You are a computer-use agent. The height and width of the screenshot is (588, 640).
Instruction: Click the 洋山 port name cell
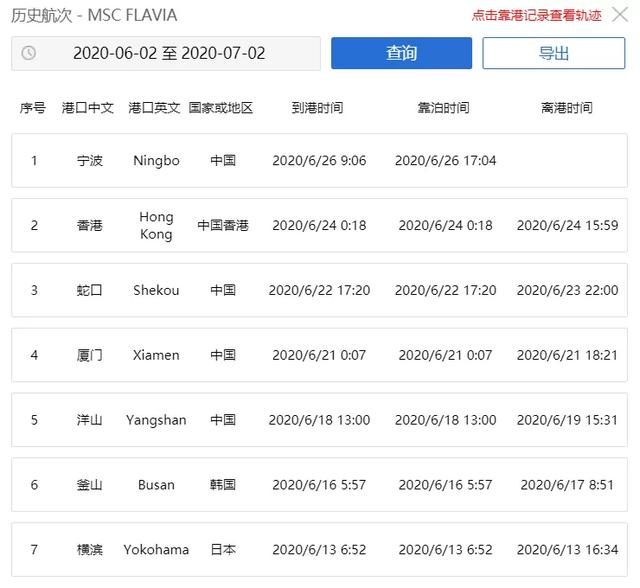tap(90, 420)
